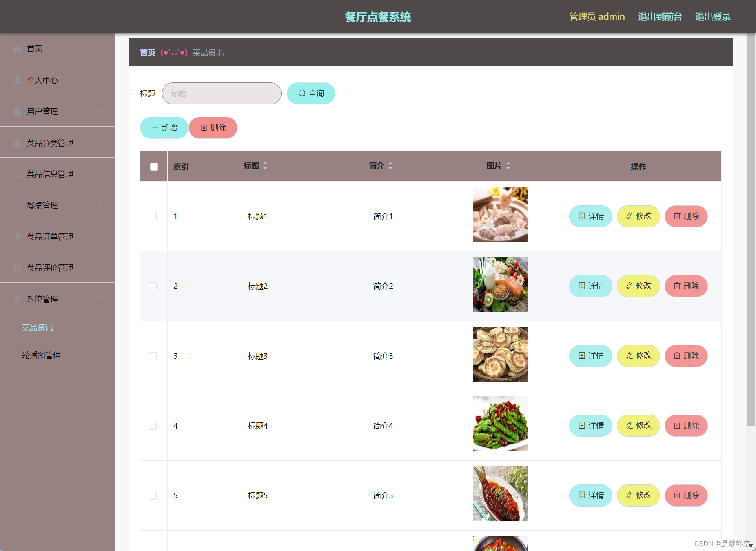Open 用户管理 via its sidebar icon
Screen dimensions: 756x551
click(x=17, y=111)
